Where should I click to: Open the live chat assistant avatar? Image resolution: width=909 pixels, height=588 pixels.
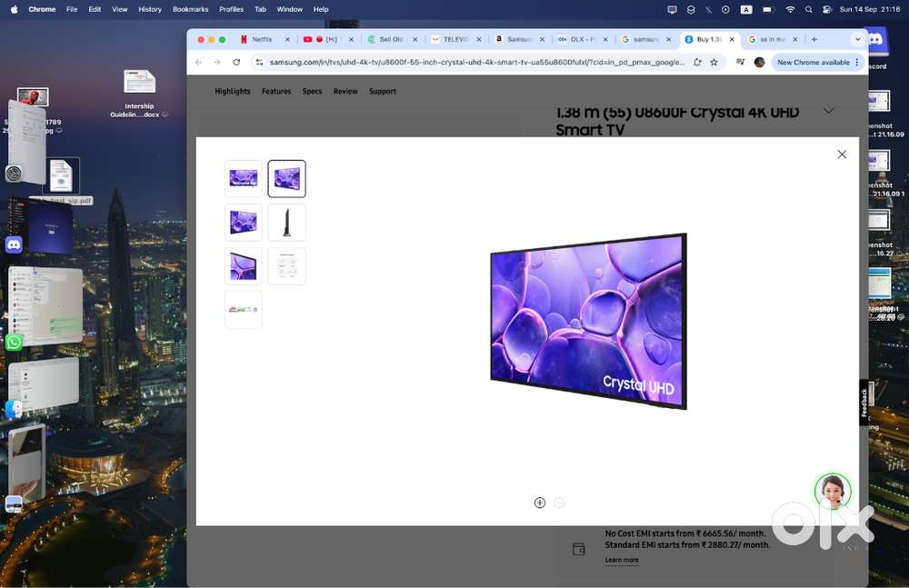tap(833, 492)
